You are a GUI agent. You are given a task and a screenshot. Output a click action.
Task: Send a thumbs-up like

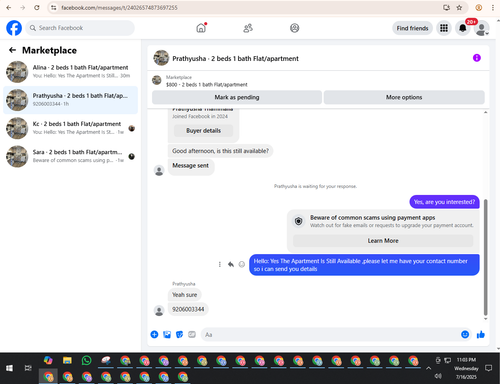point(481,334)
